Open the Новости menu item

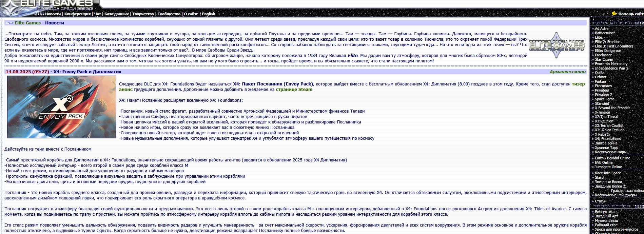pos(53,14)
